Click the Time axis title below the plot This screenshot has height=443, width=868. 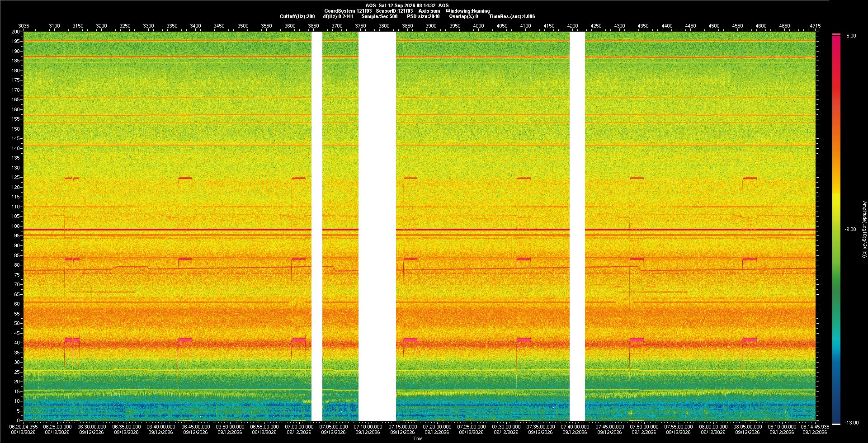pyautogui.click(x=418, y=438)
